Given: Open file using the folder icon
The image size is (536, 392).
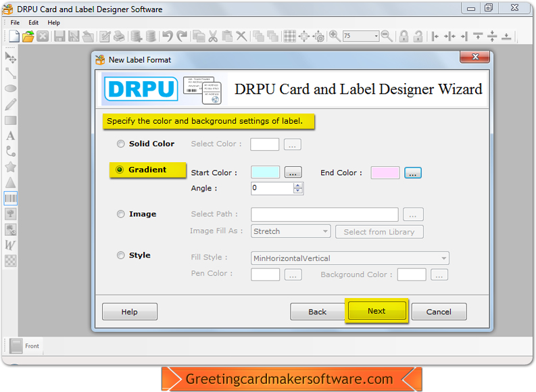Looking at the screenshot, I should [x=28, y=36].
